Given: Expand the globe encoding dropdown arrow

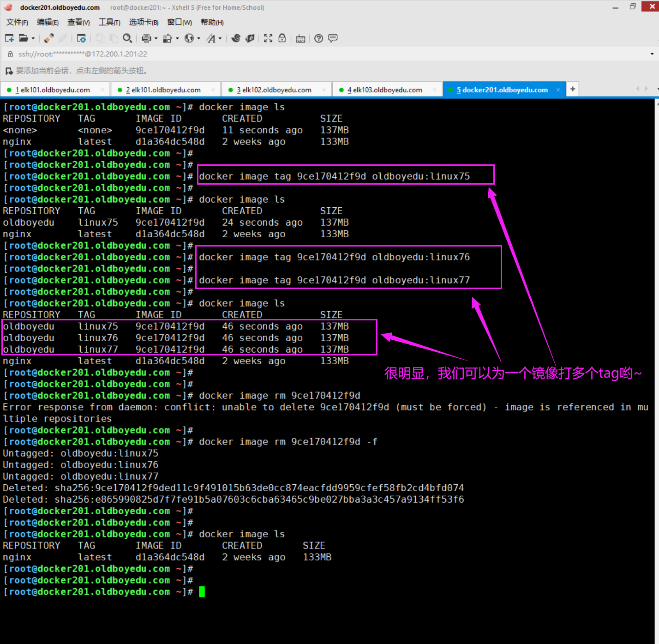Looking at the screenshot, I should pyautogui.click(x=199, y=39).
